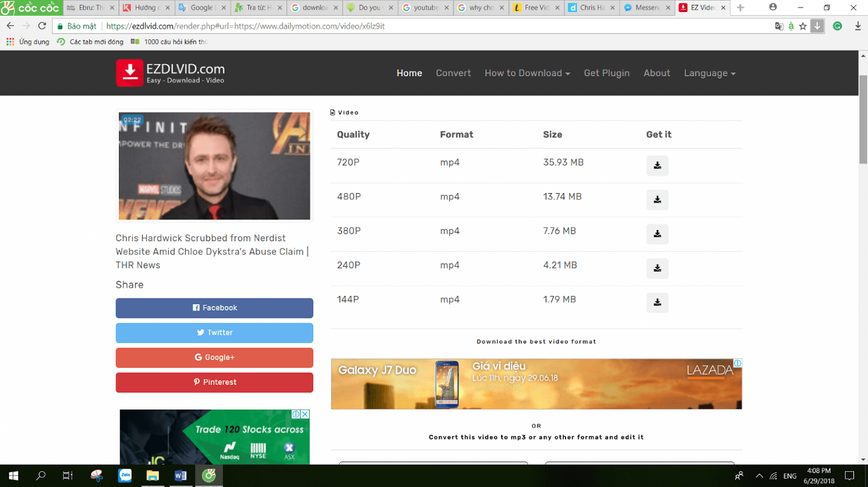Open Task View on taskbar
Image resolution: width=868 pixels, height=487 pixels.
pyautogui.click(x=68, y=476)
